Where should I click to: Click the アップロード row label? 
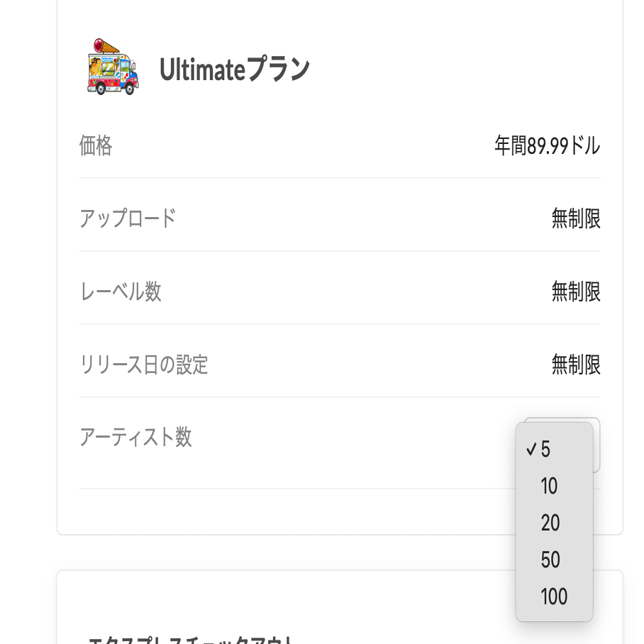coord(128,218)
